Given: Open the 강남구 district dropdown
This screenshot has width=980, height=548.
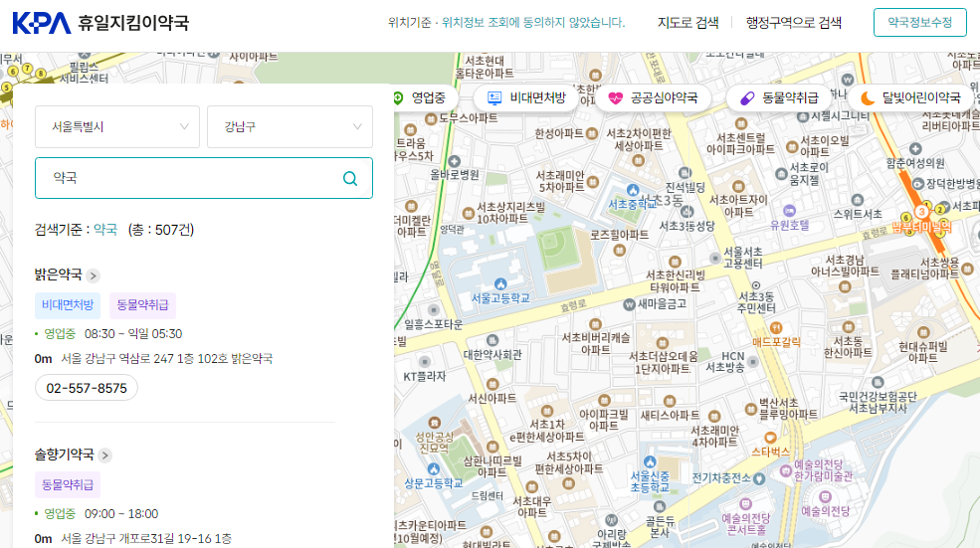Looking at the screenshot, I should click(x=290, y=127).
